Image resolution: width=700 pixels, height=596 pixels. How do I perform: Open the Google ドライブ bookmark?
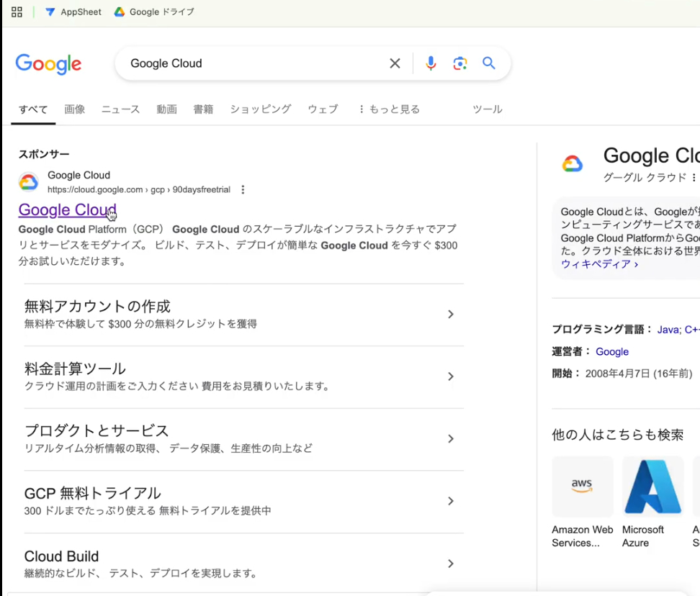(x=154, y=12)
